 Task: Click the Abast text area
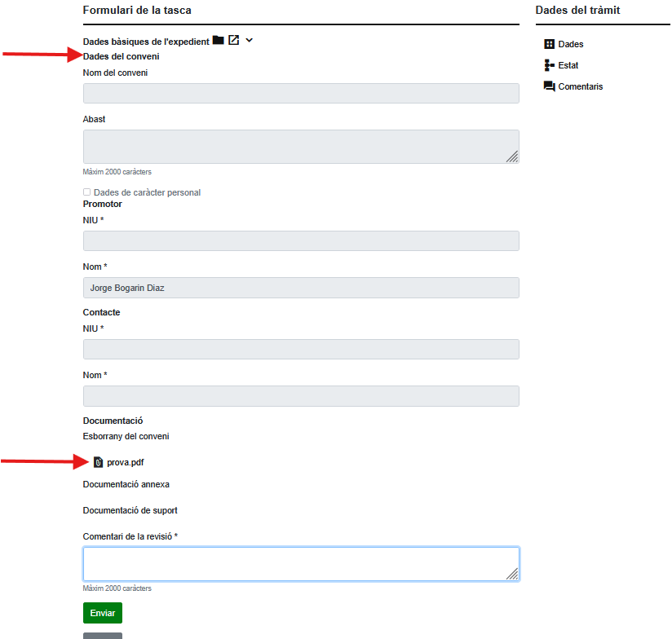300,146
